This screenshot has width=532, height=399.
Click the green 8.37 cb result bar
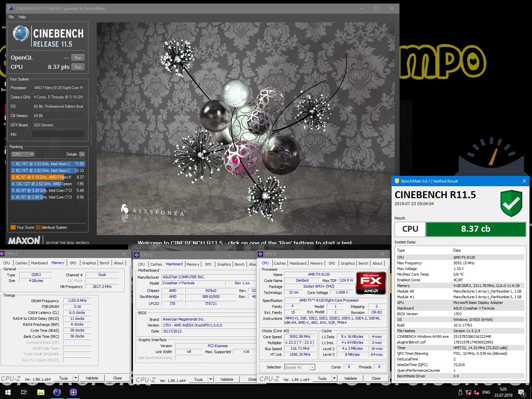click(x=476, y=229)
